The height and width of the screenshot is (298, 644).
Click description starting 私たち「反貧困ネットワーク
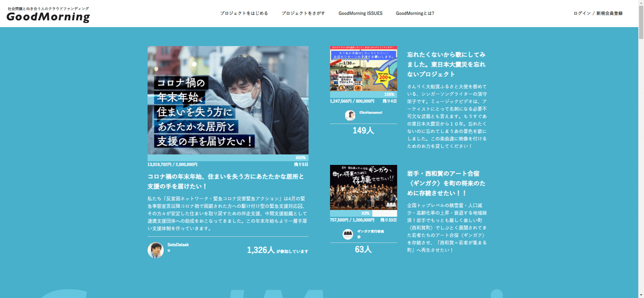coord(227,213)
